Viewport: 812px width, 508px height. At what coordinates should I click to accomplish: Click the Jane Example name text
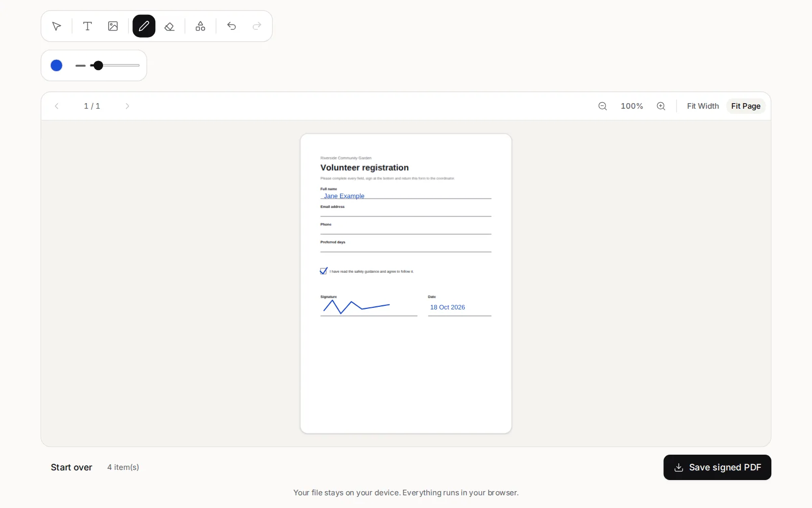(344, 196)
